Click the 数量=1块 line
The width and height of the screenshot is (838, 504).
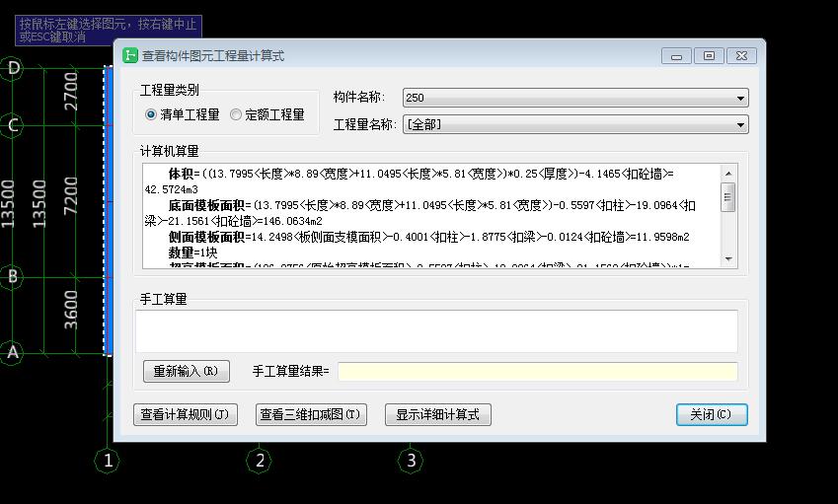click(192, 252)
